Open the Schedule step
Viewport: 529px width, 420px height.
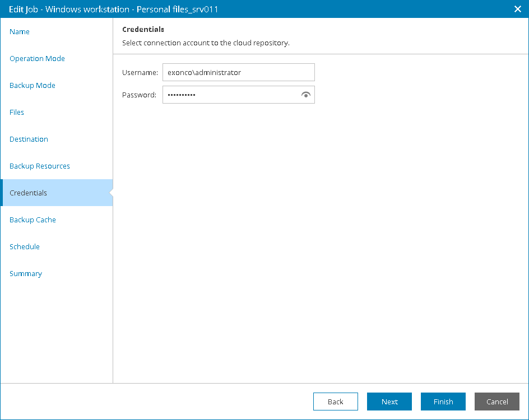(x=25, y=247)
